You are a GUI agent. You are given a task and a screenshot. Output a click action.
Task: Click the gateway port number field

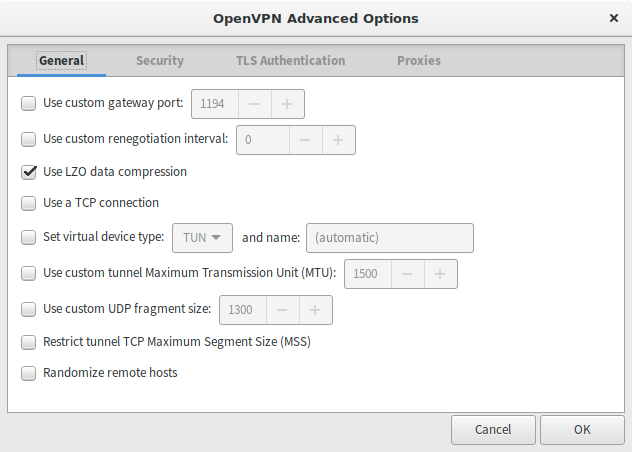215,104
